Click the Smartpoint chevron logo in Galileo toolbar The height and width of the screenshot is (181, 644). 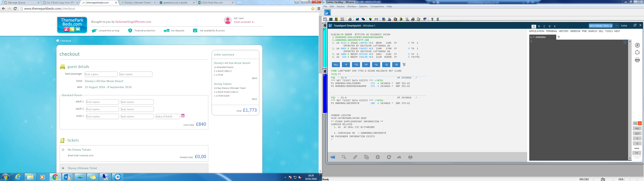click(327, 12)
